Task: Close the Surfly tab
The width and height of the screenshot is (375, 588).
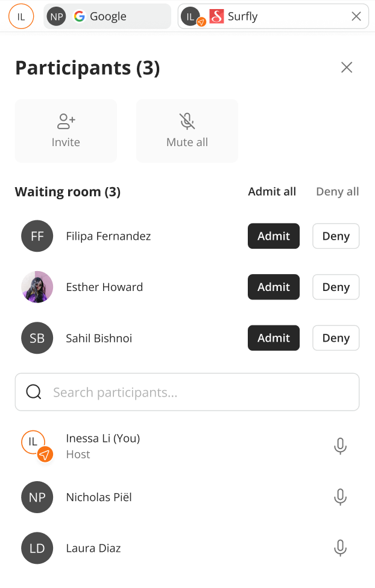Action: pos(356,16)
